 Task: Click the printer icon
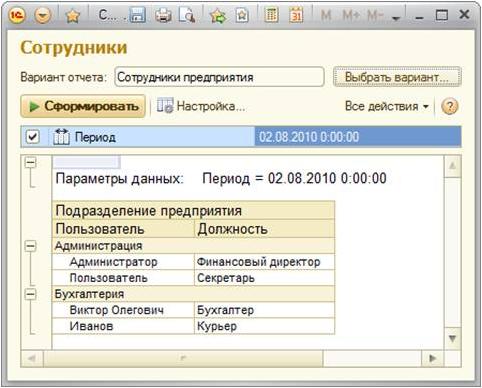(163, 15)
